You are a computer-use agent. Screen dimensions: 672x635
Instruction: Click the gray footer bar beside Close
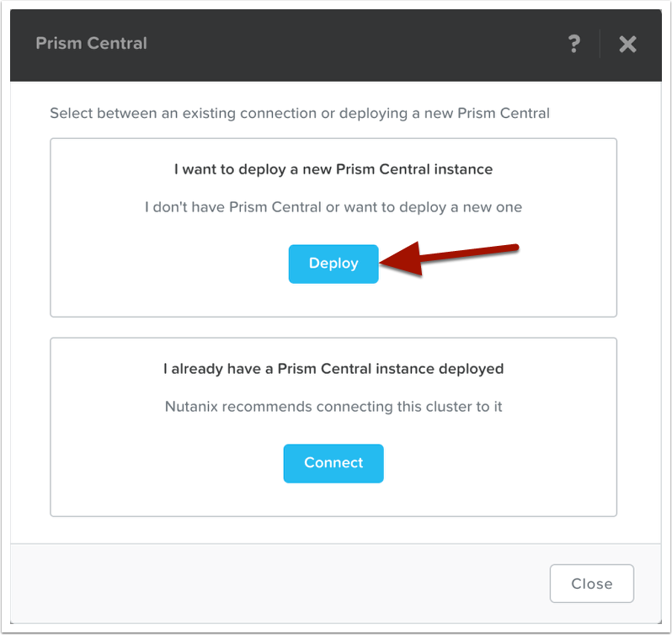click(x=253, y=583)
